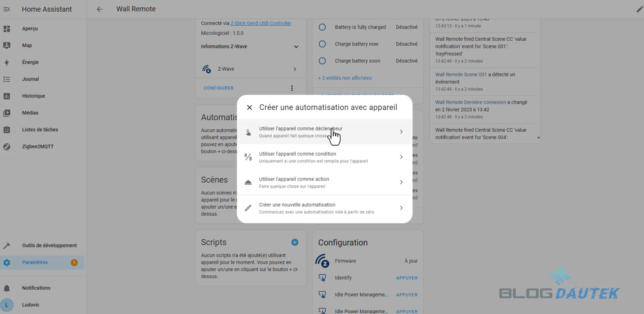Screen dimensions: 644x314
Task: Open chevron for 'Utiliser l'appareil comme action'
Action: point(401,182)
